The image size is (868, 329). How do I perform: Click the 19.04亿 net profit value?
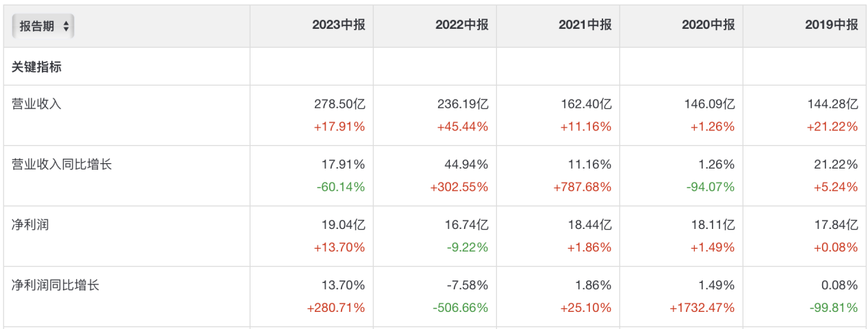(344, 226)
